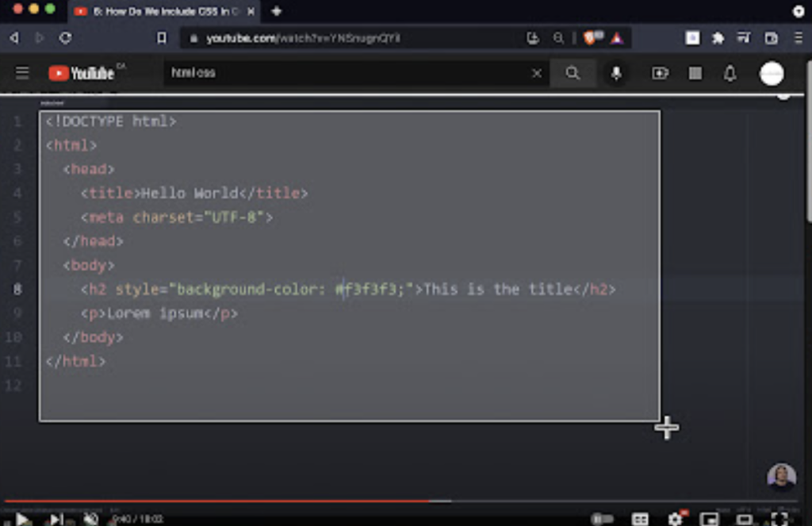Open the Brave wallet icon
Viewport: 812px width, 526px height.
[x=771, y=38]
